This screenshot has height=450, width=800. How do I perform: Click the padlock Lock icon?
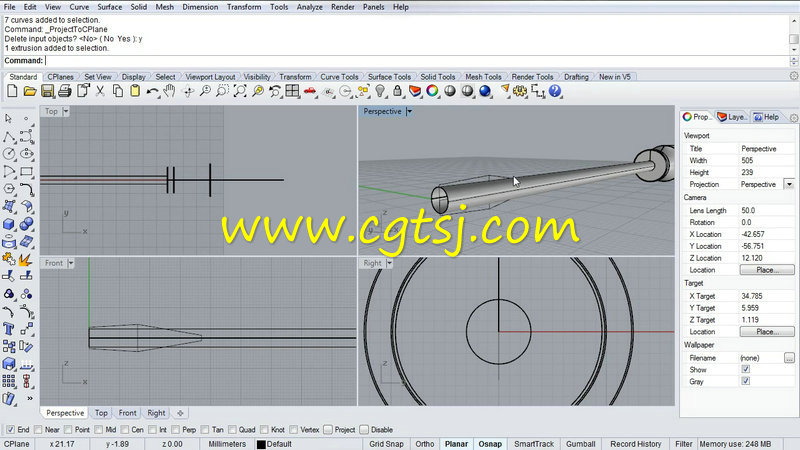point(397,91)
